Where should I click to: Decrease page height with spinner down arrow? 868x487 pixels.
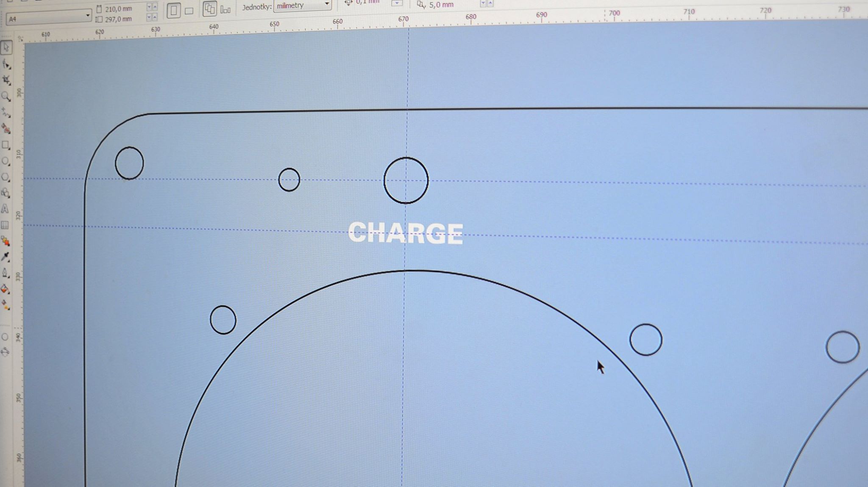point(149,17)
